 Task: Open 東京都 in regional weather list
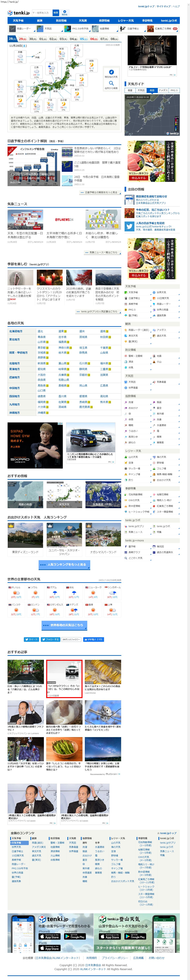click(41, 348)
